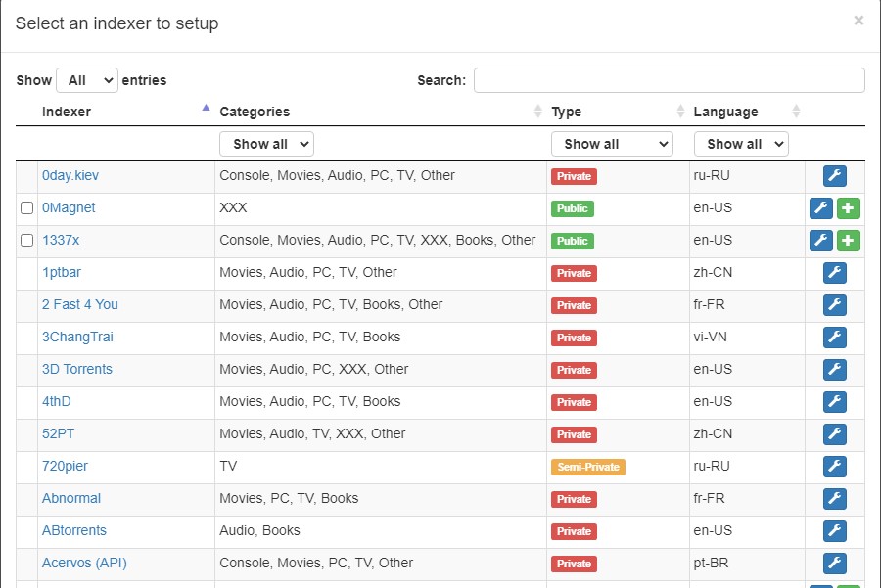Viewport: 881px width, 588px height.
Task: Add 0Magnet with the green plus icon
Action: (x=848, y=208)
